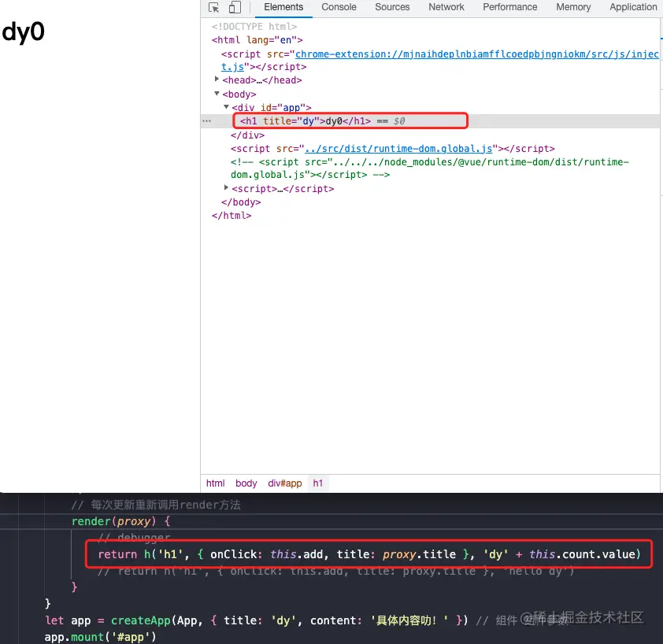
Task: Click the dy0 heading on the page
Action: (24, 31)
